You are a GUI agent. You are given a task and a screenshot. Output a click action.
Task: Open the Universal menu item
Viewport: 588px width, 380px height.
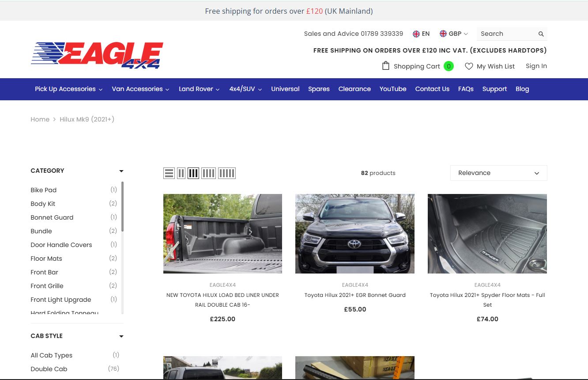(x=285, y=89)
